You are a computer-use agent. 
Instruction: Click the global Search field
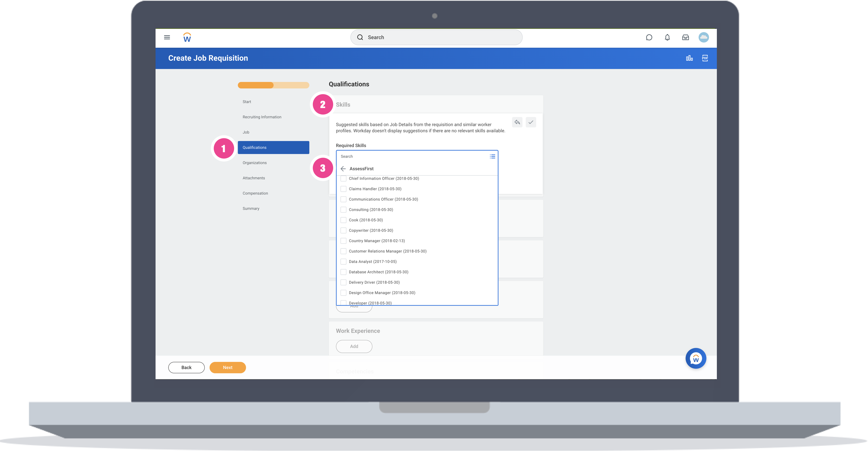tap(436, 37)
